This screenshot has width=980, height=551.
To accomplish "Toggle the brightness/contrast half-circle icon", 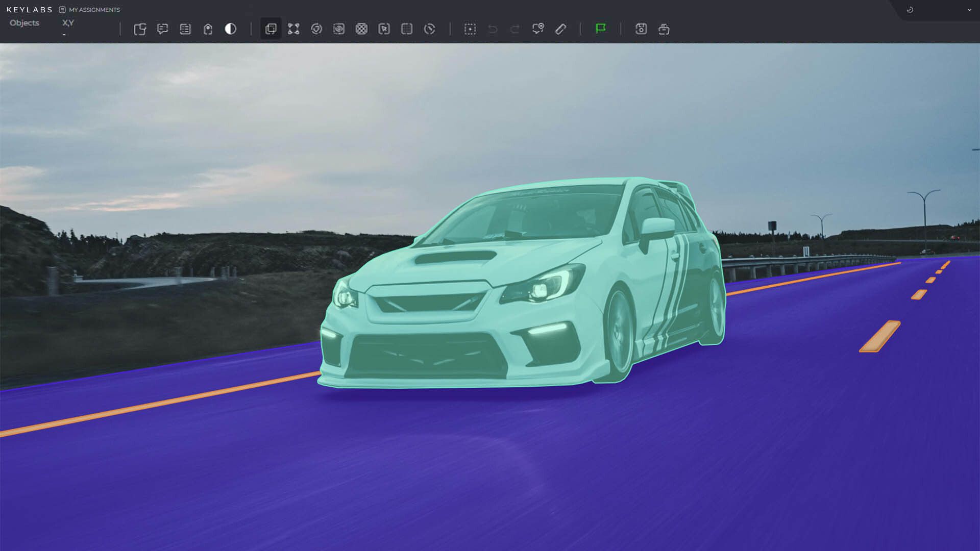I will point(231,29).
